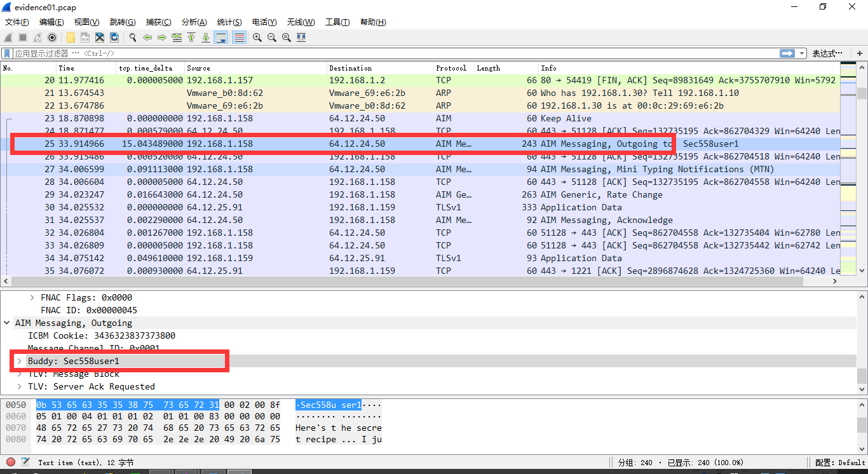Screen dimensions: 868x474
Task: Restart the current capture
Action: pyautogui.click(x=37, y=37)
